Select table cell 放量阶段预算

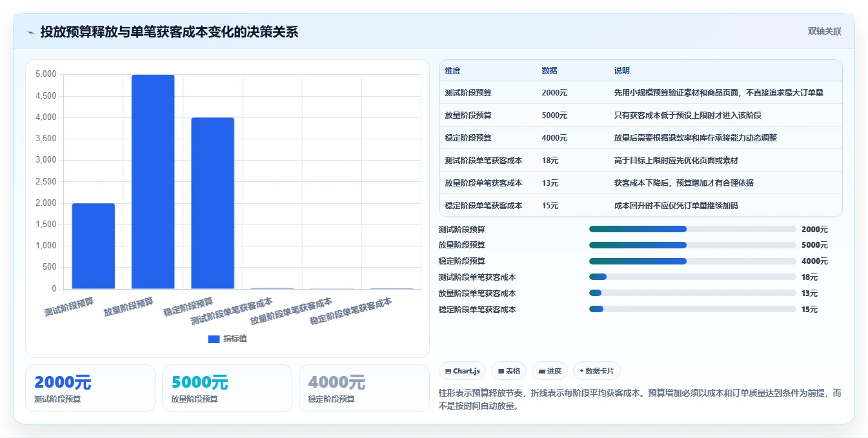(x=468, y=115)
